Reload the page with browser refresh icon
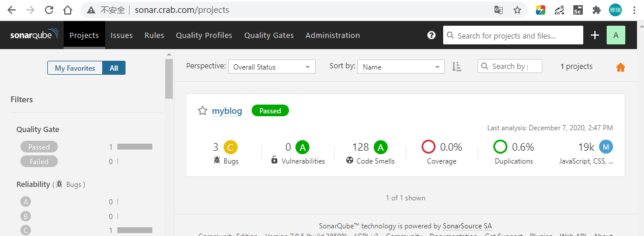644x236 pixels. click(49, 11)
